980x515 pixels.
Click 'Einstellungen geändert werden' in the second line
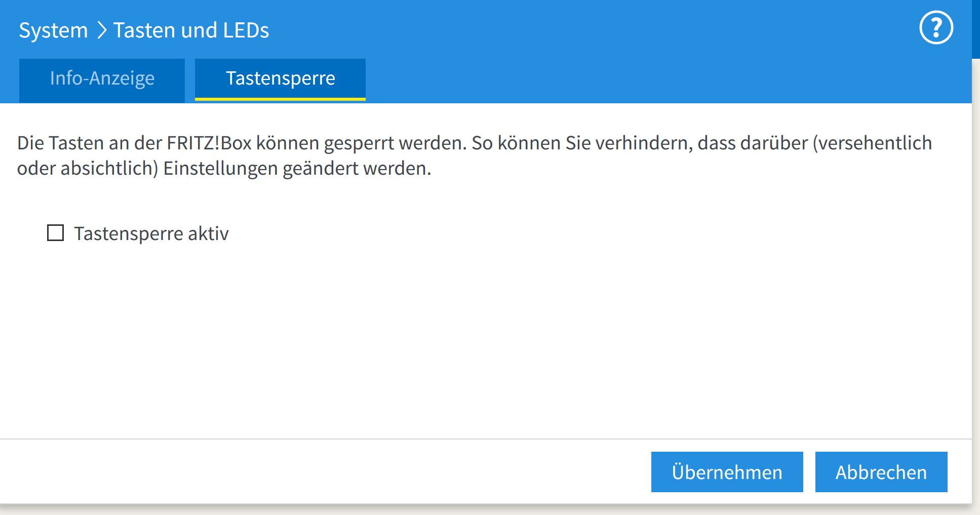pos(297,169)
